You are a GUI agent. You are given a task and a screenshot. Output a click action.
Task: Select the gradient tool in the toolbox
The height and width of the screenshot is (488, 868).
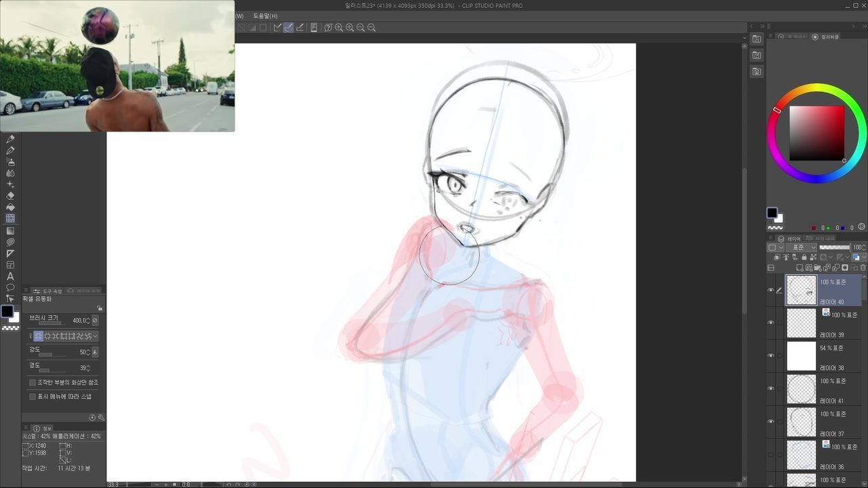[10, 230]
